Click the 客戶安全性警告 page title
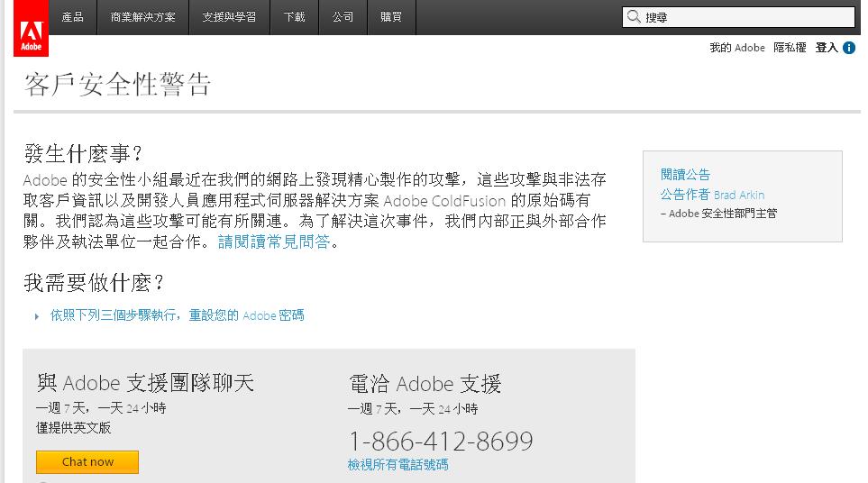This screenshot has height=483, width=868. pos(117,85)
